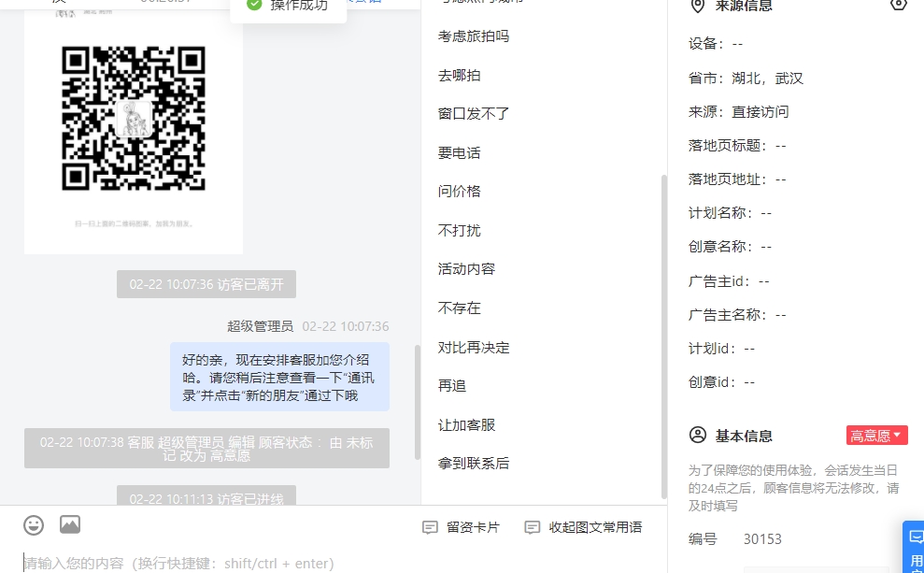Click the 访客已进线 system notice
Viewport: 924px width, 573px height.
pyautogui.click(x=206, y=496)
